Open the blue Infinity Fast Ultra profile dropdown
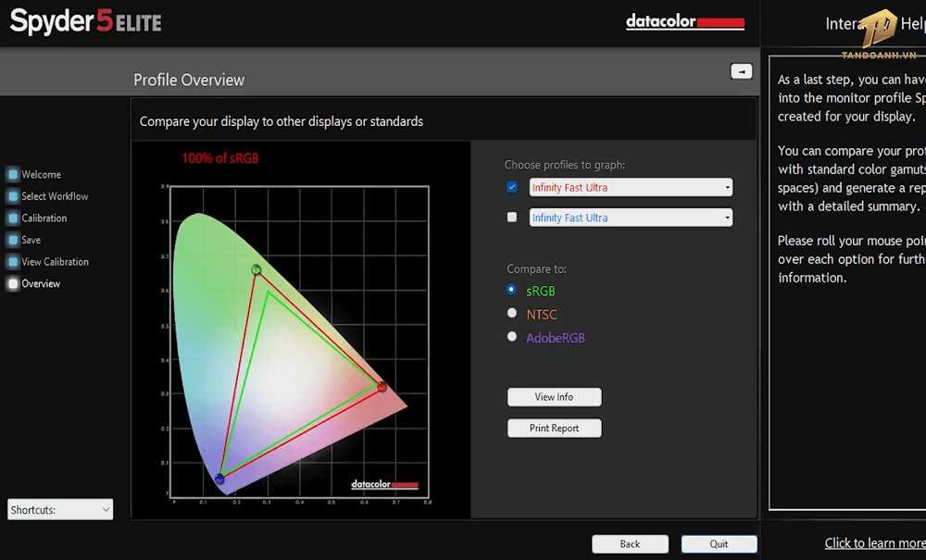The height and width of the screenshot is (560, 926). coord(631,218)
